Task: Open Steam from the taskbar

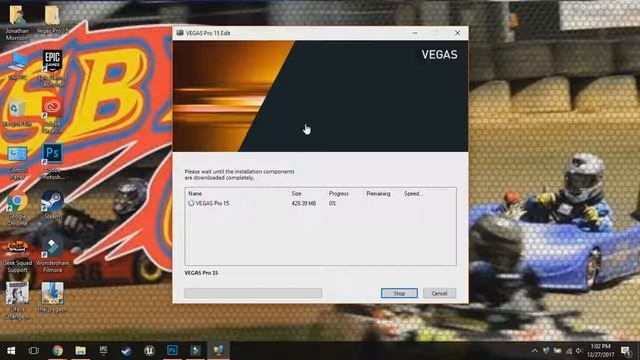Action: tap(126, 351)
